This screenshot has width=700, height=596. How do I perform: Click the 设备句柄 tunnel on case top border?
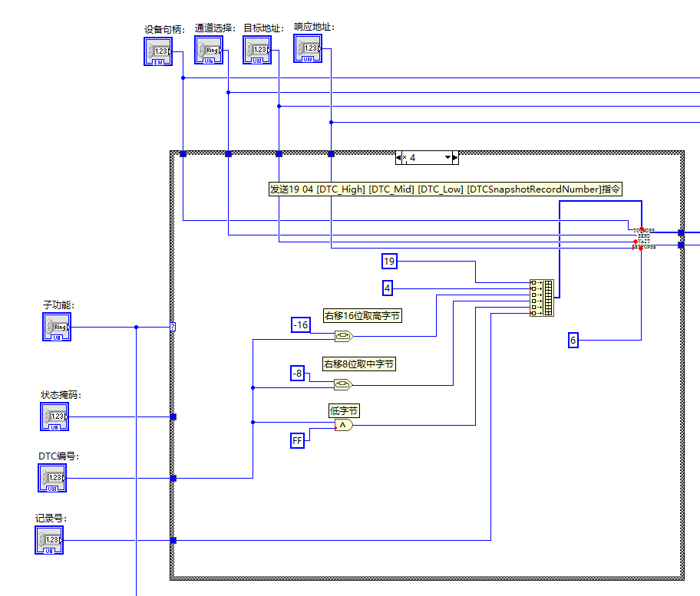pos(183,154)
